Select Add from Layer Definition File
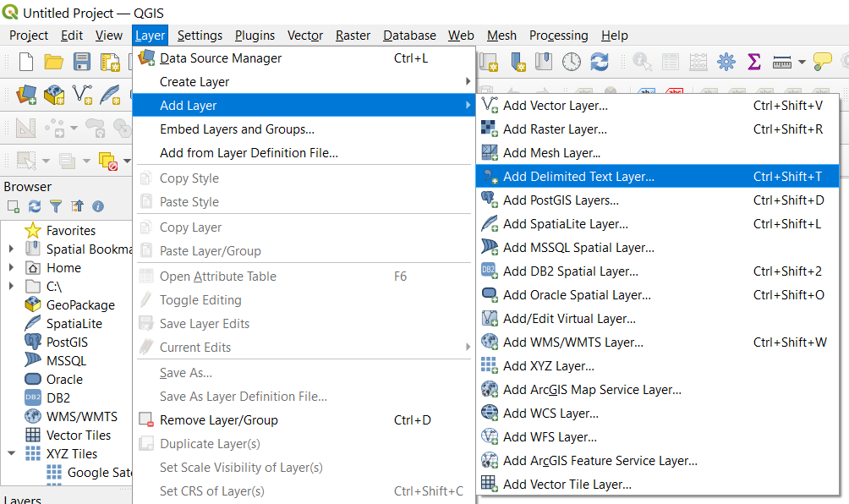 pyautogui.click(x=304, y=153)
